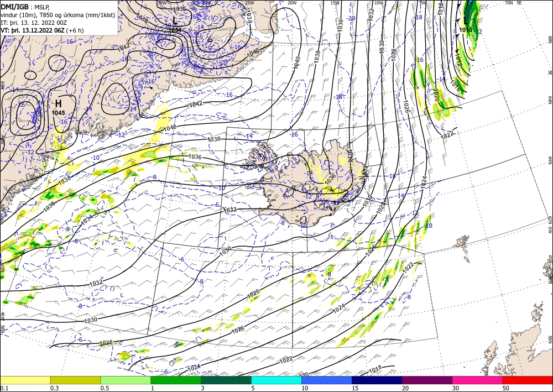Click the '10W' longitude label at top

378,3
